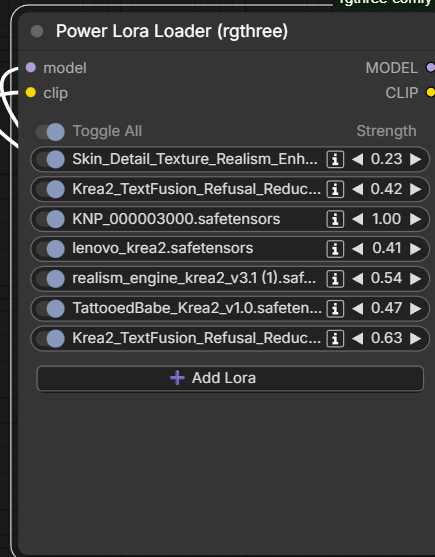Increase strength of lora at 0.23

(x=415, y=159)
